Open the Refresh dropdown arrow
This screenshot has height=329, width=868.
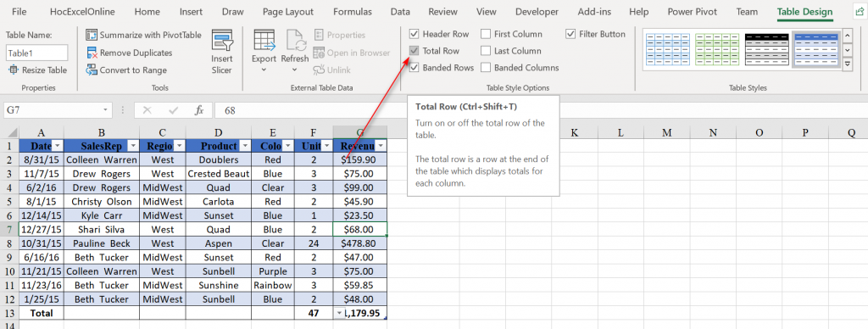pos(295,70)
